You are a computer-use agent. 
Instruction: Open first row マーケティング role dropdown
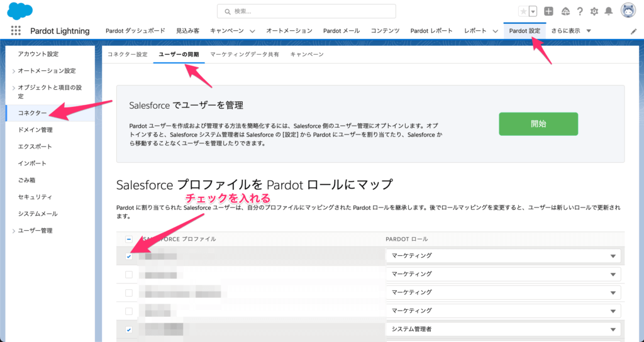click(503, 256)
